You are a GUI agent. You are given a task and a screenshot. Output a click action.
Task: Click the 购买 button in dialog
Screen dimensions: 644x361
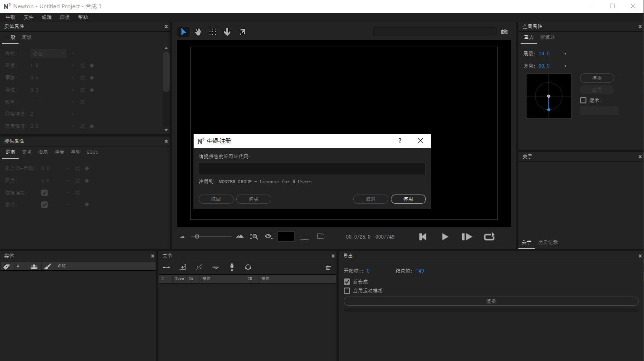pyautogui.click(x=254, y=199)
